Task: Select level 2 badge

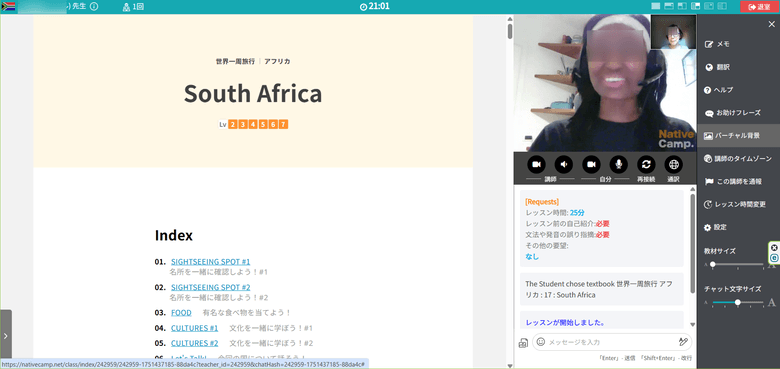Action: (x=233, y=124)
